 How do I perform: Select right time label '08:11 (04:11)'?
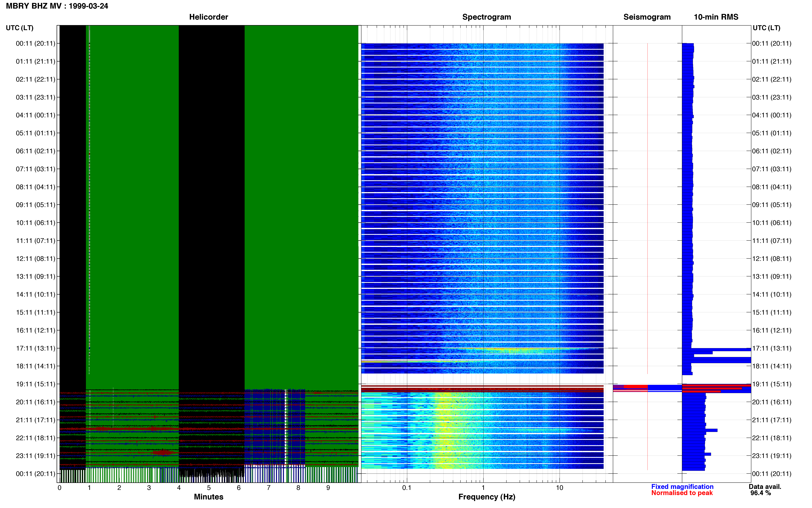click(x=772, y=187)
